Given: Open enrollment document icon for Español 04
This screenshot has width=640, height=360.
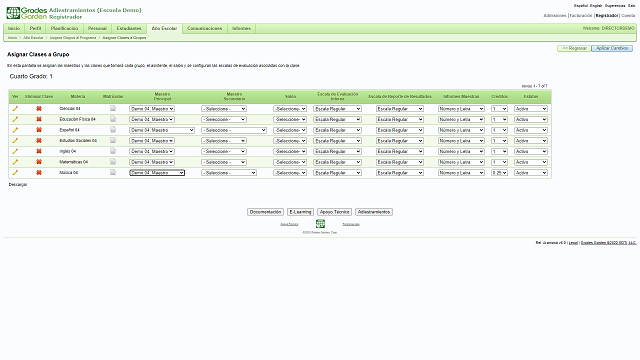Looking at the screenshot, I should 113,129.
